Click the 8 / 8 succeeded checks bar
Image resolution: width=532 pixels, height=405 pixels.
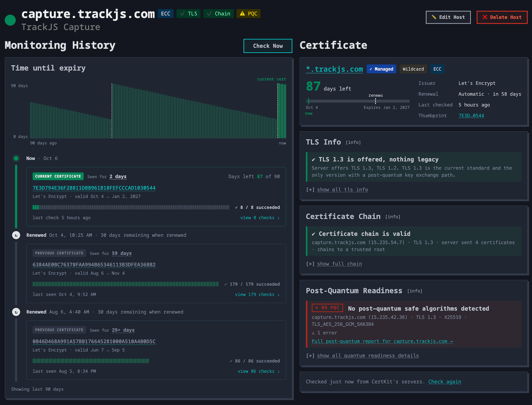point(131,207)
